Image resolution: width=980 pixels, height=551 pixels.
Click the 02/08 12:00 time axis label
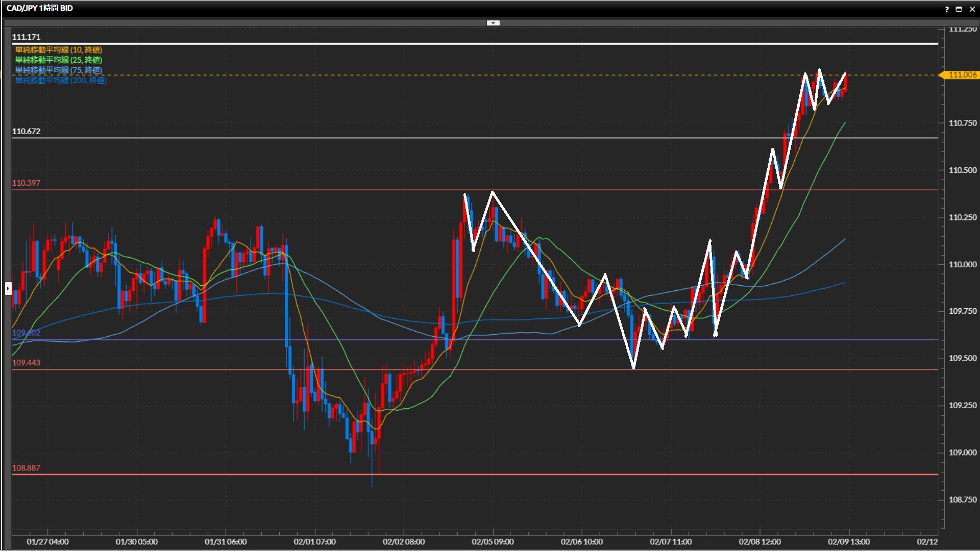point(759,542)
